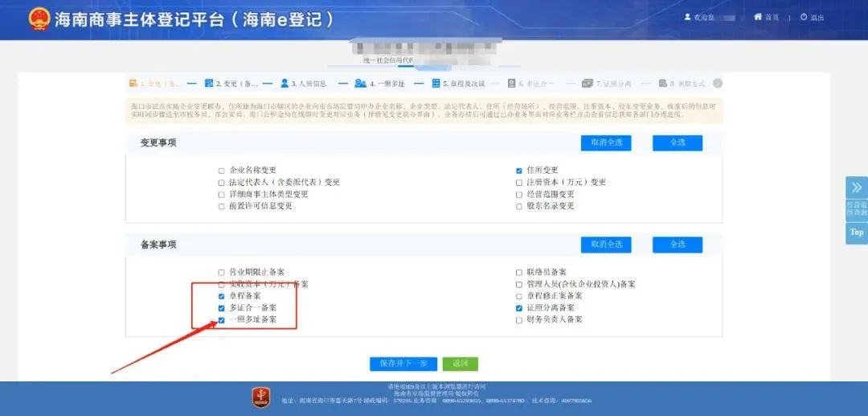Enable the 财务负责人备案 checkbox
The height and width of the screenshot is (416, 868).
(519, 319)
